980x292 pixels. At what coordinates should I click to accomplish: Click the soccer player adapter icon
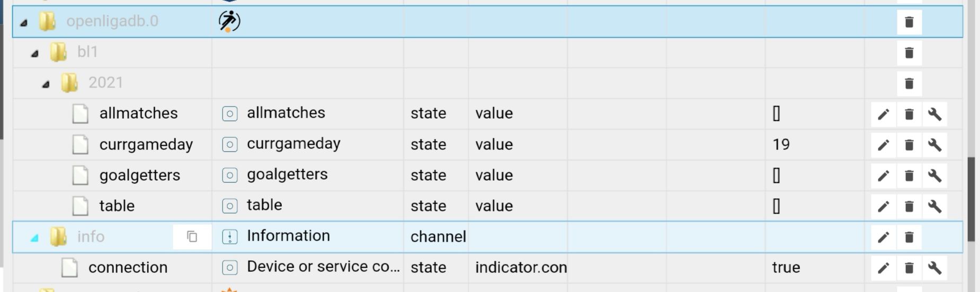[229, 21]
